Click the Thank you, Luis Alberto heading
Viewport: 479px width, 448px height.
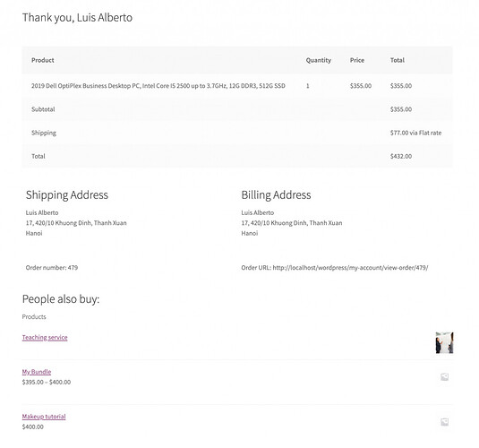coord(77,17)
